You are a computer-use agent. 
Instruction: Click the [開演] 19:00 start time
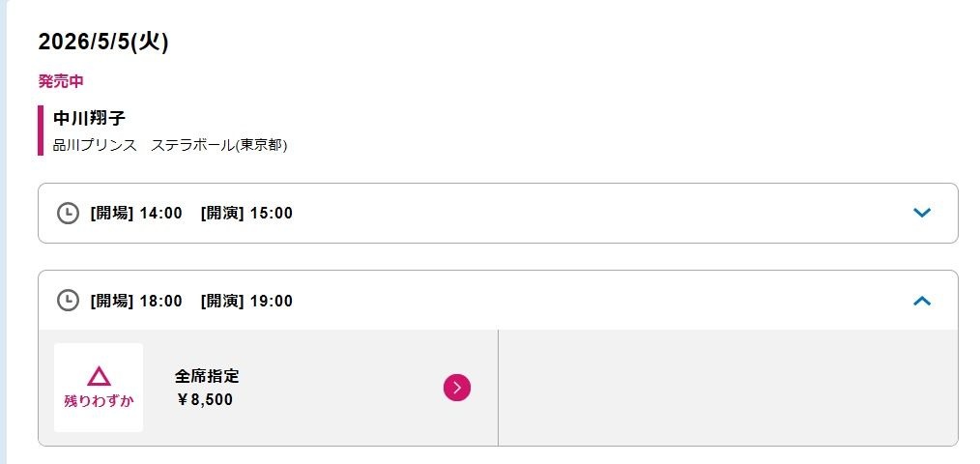point(246,301)
